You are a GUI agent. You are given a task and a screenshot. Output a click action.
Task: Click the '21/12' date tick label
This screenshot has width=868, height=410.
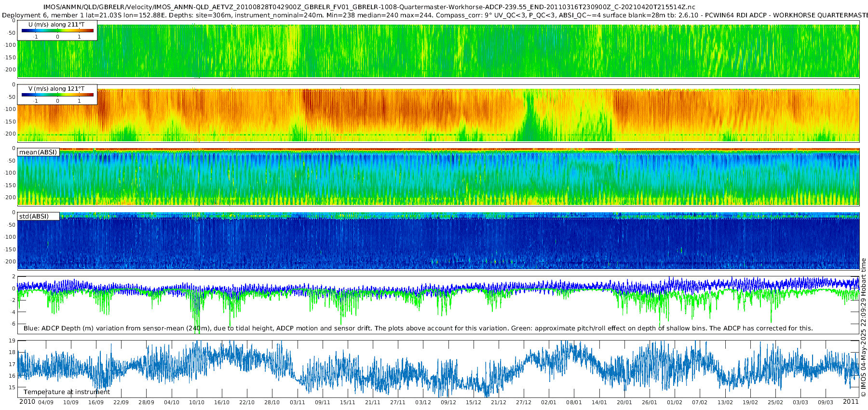499,402
